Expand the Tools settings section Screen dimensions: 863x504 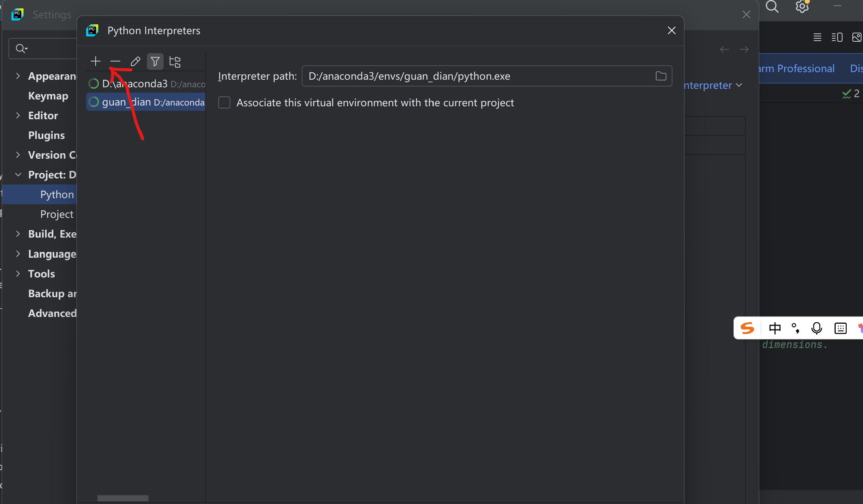pos(18,274)
